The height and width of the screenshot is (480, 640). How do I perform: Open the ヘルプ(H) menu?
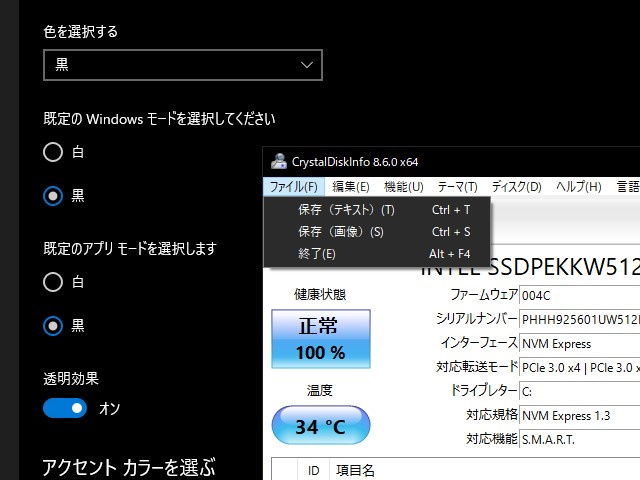pos(579,187)
